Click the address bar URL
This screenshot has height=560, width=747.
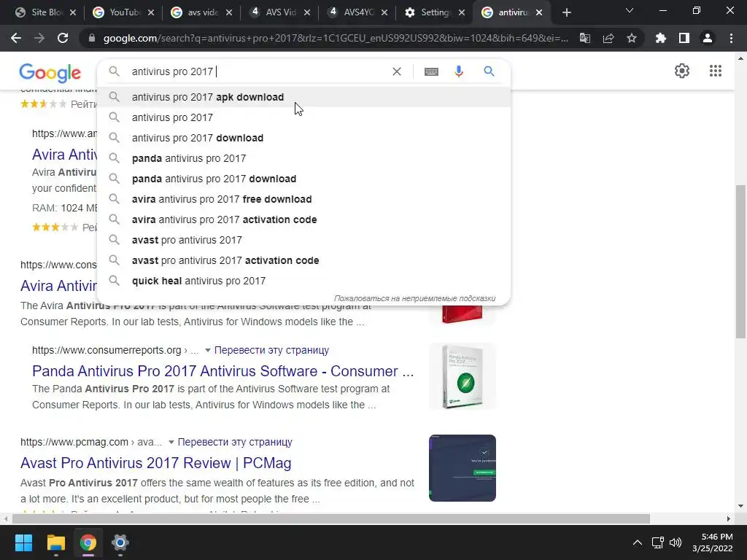(x=336, y=38)
